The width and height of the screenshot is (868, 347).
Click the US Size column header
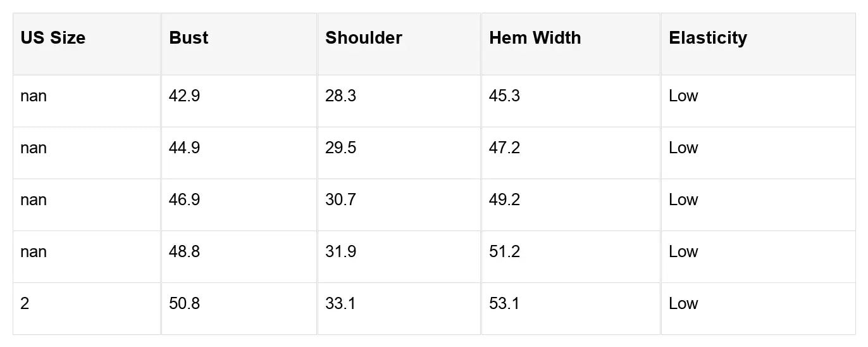pyautogui.click(x=53, y=38)
